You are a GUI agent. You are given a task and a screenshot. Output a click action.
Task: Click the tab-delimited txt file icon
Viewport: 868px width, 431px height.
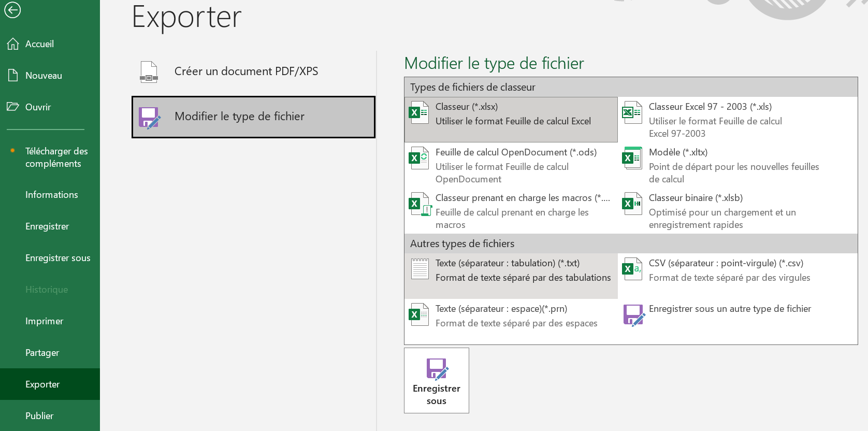[x=419, y=268]
